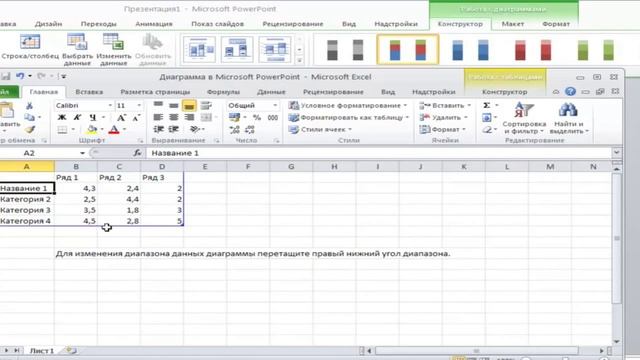The image size is (640, 360).
Task: Open Формат cells dropdown
Action: click(x=443, y=129)
